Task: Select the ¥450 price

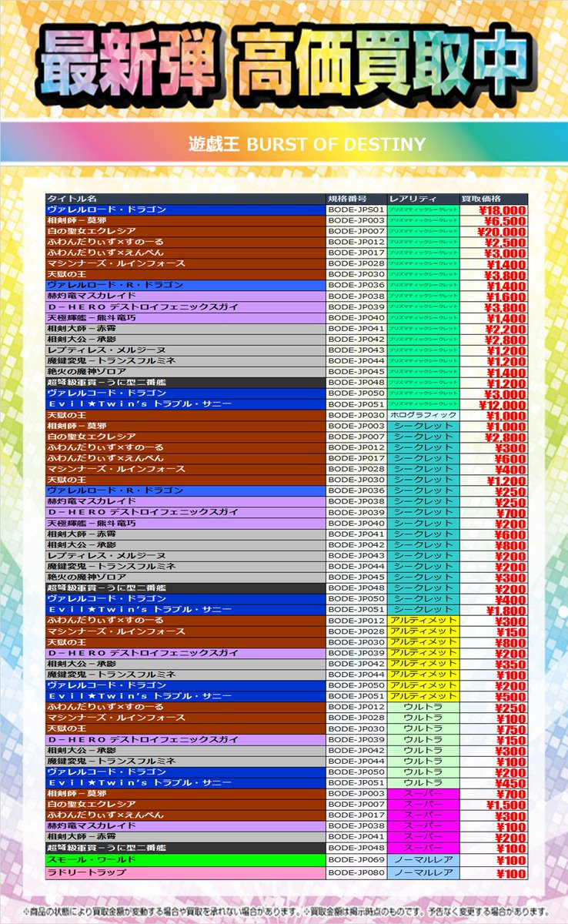Action: [511, 783]
